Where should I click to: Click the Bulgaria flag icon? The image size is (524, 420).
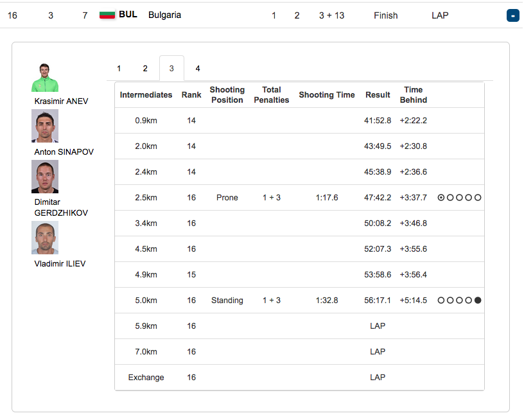point(107,15)
